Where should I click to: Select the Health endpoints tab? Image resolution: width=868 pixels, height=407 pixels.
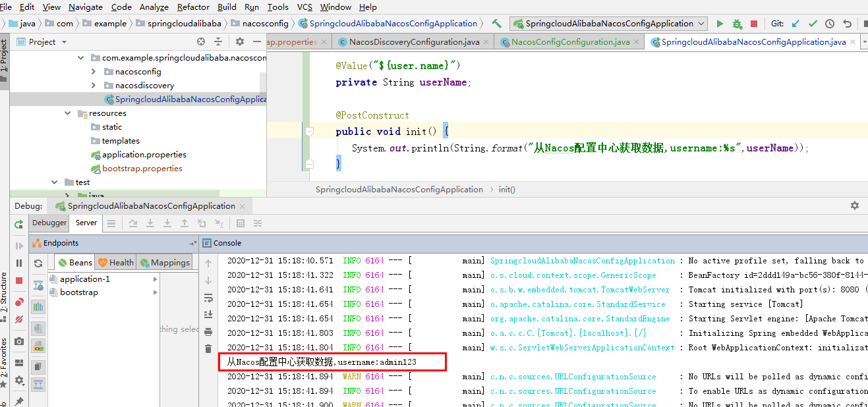(115, 262)
